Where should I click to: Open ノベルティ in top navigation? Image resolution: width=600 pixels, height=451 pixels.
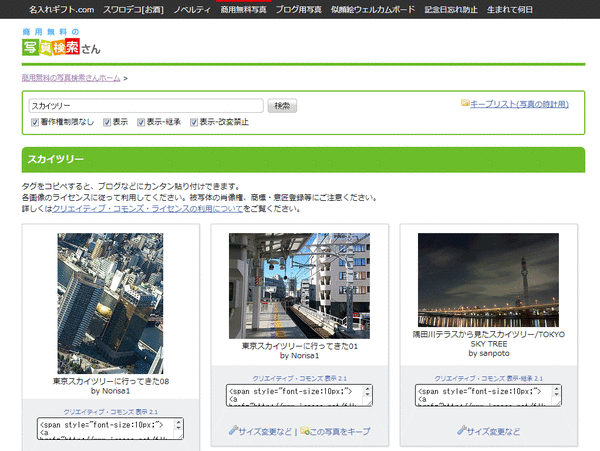click(192, 10)
